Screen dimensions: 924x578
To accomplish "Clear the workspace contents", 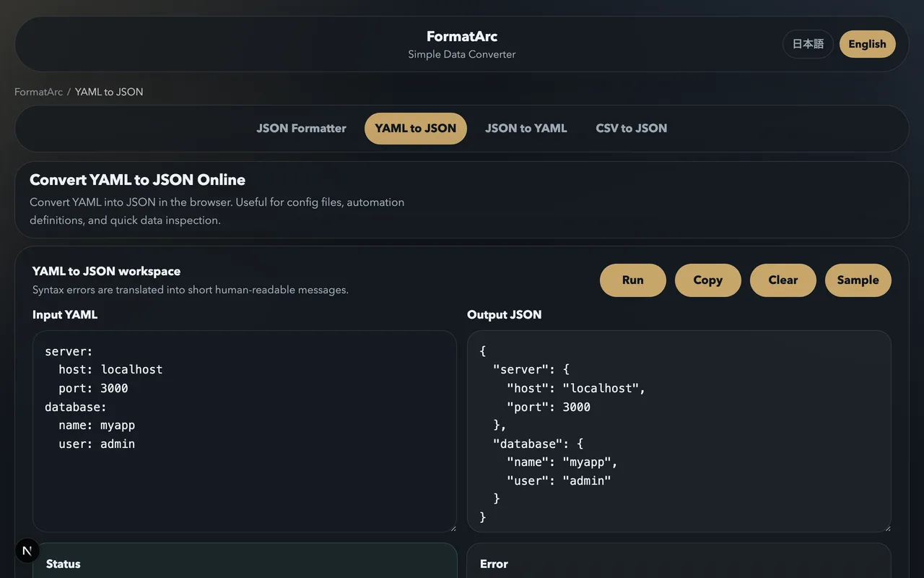I will pos(783,280).
